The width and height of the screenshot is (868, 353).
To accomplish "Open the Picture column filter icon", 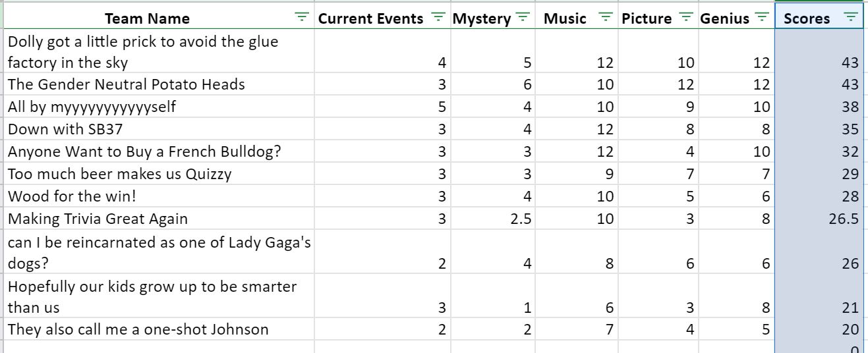I will (686, 17).
